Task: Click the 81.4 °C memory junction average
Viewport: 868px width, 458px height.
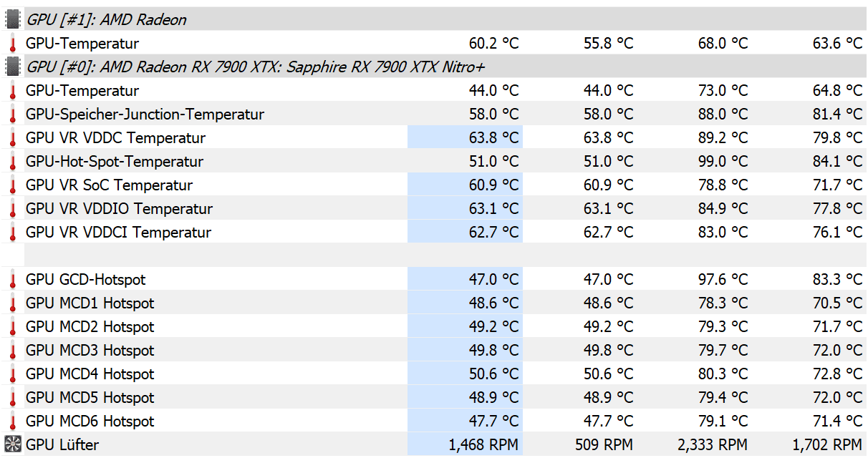Action: (x=837, y=114)
